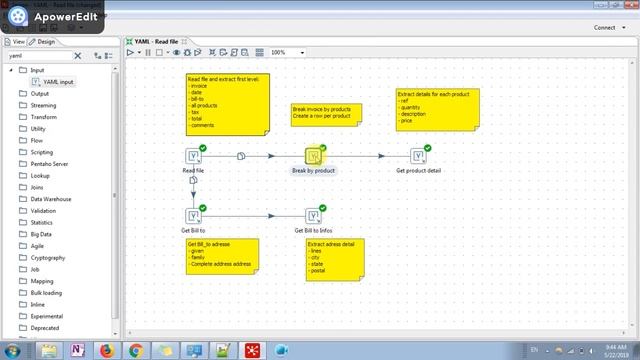
Task: Stop the running transformation
Action: coord(160,52)
